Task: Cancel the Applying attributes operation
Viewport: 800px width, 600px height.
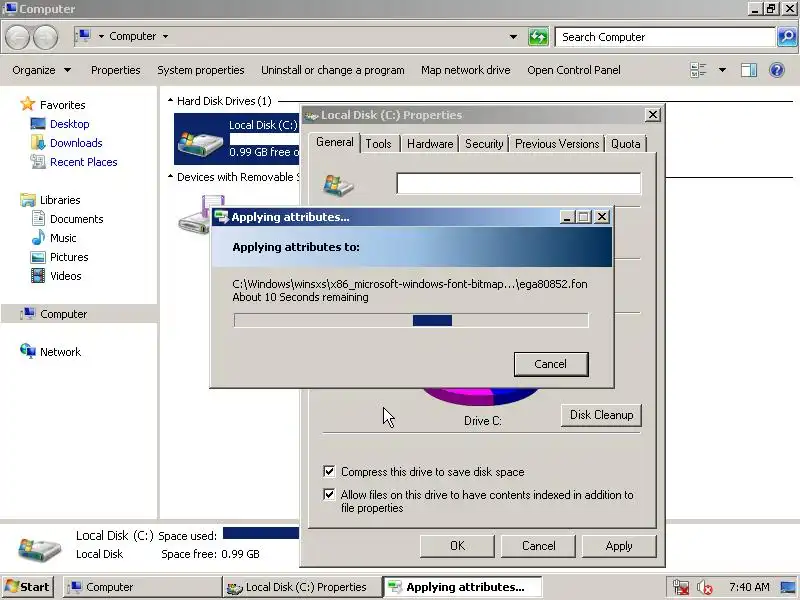Action: click(551, 364)
